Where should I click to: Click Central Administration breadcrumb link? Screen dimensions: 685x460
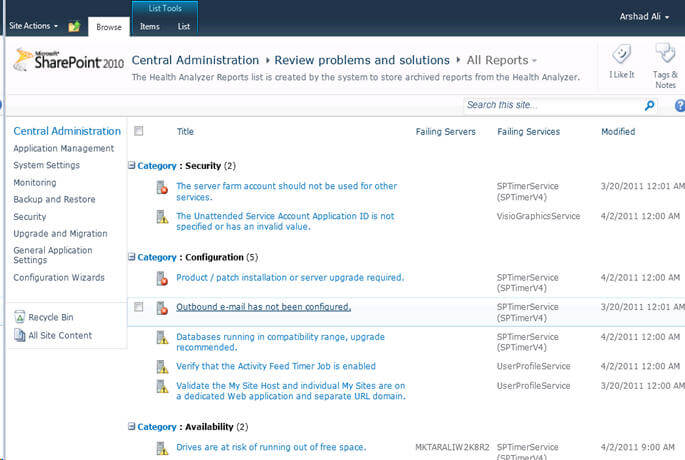195,60
